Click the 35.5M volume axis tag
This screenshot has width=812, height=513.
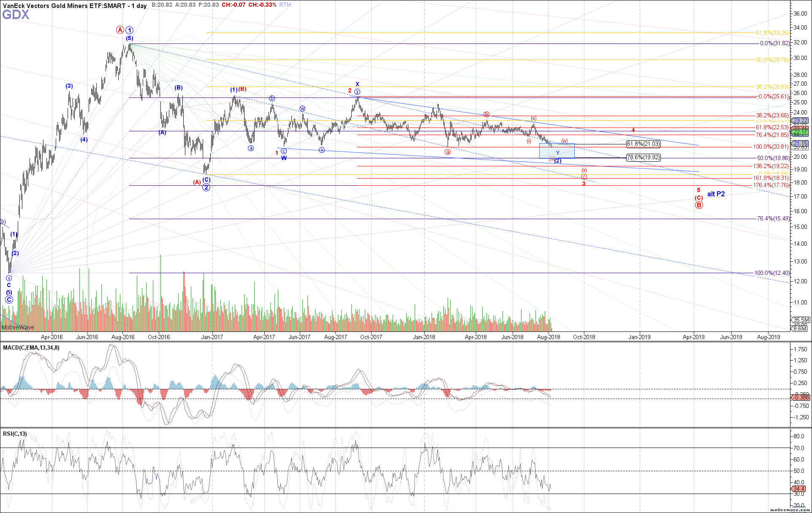click(801, 320)
